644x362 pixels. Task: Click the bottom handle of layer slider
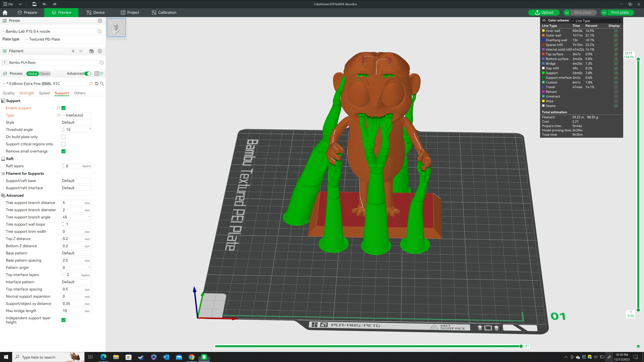638,310
